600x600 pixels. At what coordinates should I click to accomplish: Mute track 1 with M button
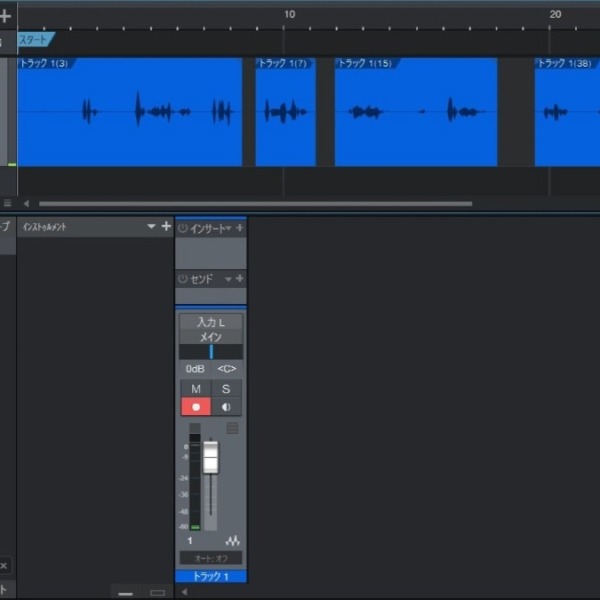[196, 389]
